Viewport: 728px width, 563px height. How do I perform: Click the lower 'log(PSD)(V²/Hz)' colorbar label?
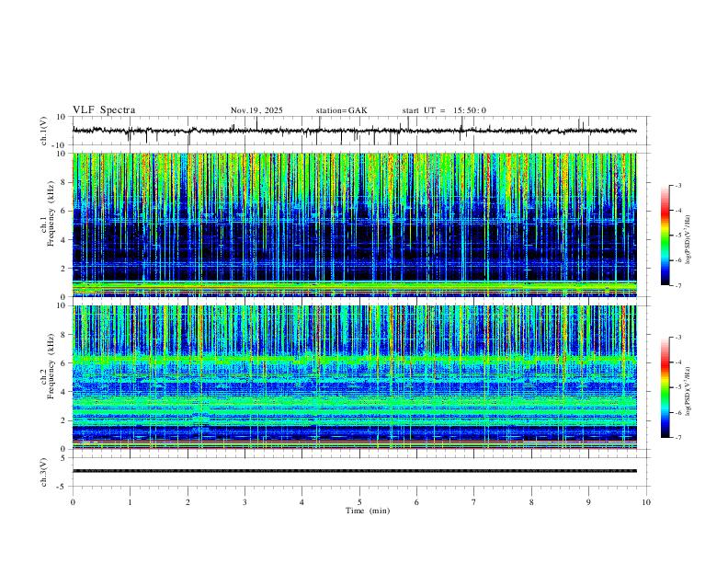tap(688, 391)
